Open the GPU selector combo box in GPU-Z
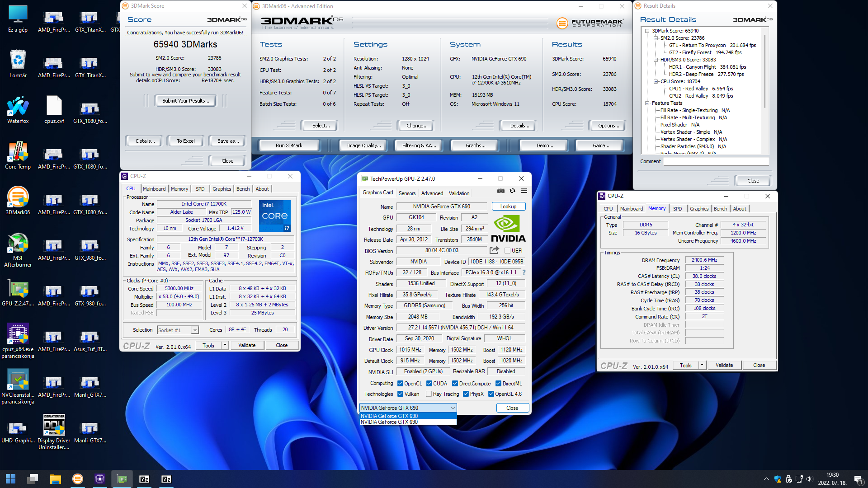 tap(408, 408)
